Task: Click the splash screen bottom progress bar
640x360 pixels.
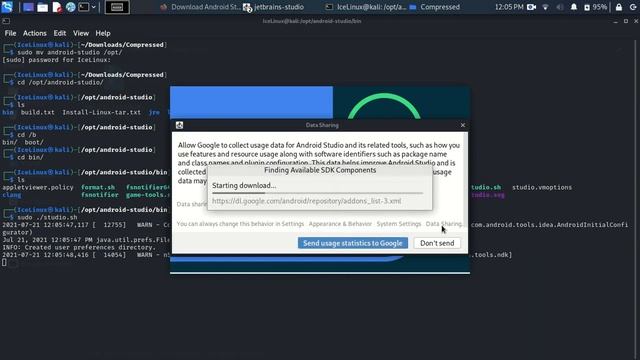Action: tap(320, 273)
